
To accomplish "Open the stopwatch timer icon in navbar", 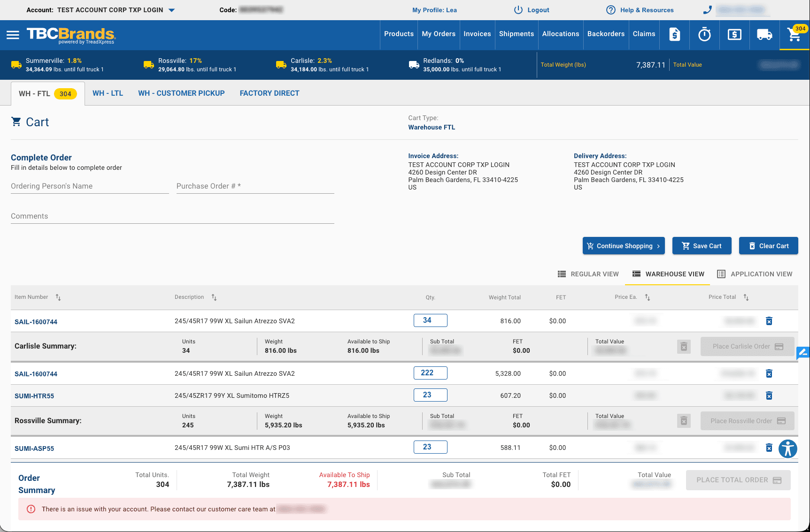I will coord(704,34).
